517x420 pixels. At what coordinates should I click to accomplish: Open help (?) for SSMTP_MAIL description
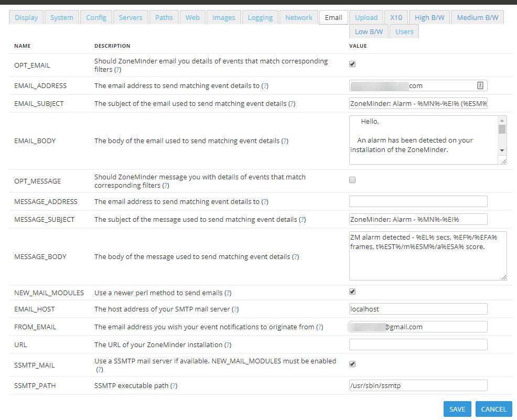coord(100,370)
